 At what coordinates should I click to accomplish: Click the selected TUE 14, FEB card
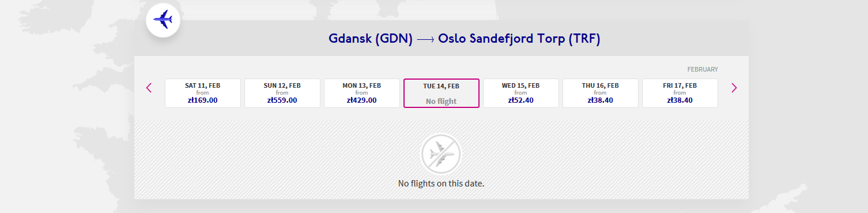[x=441, y=93]
